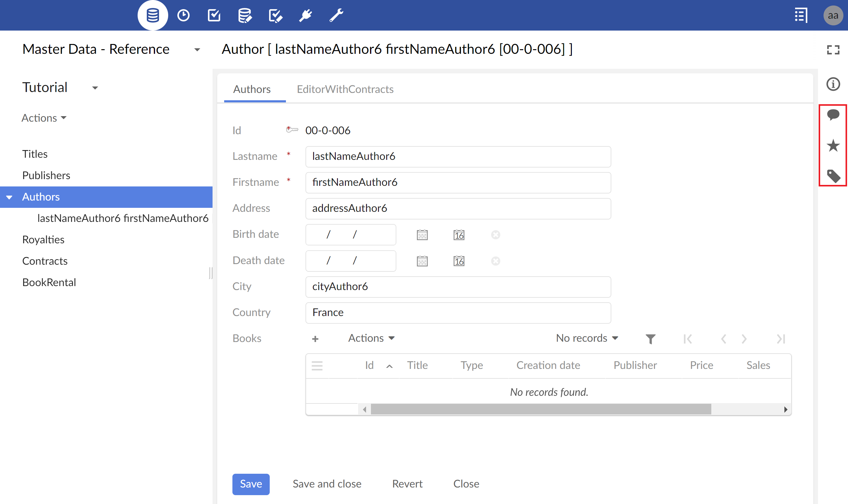Add a new Books record with plus
Viewport: 848px width, 504px height.
pos(315,339)
